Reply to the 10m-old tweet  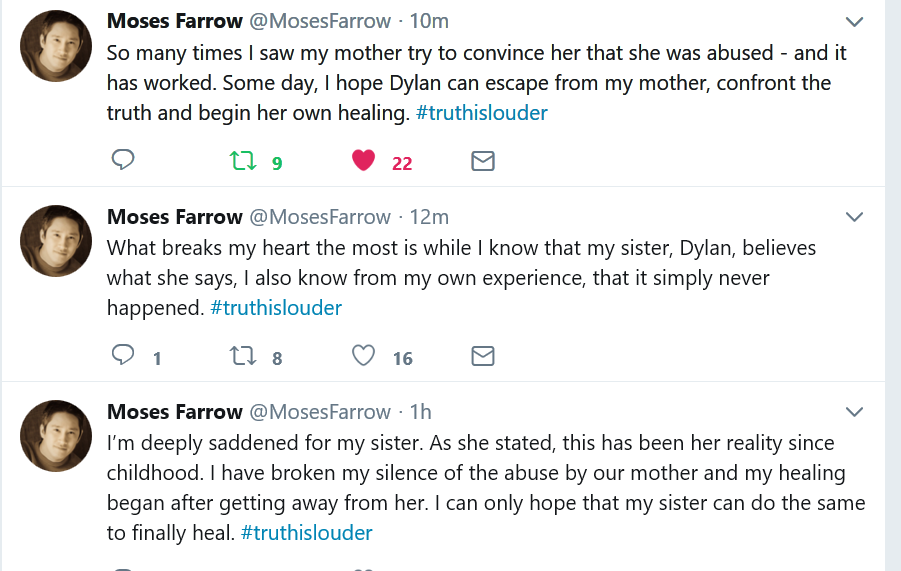(123, 160)
